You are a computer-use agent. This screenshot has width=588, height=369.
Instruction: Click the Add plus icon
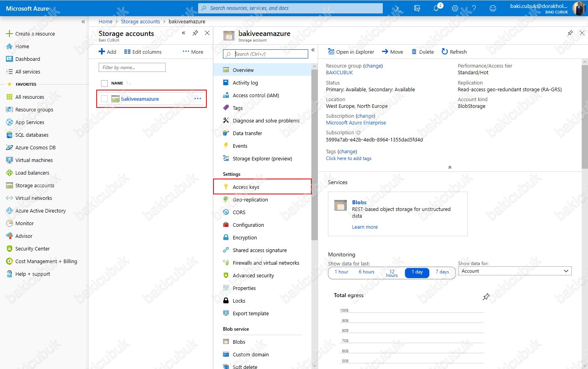[x=102, y=52]
